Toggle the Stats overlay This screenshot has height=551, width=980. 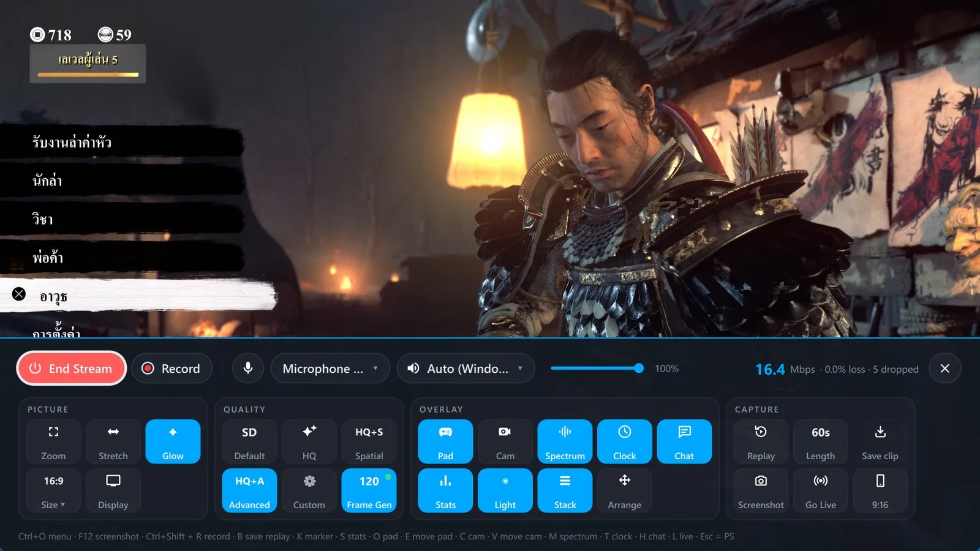pyautogui.click(x=445, y=490)
